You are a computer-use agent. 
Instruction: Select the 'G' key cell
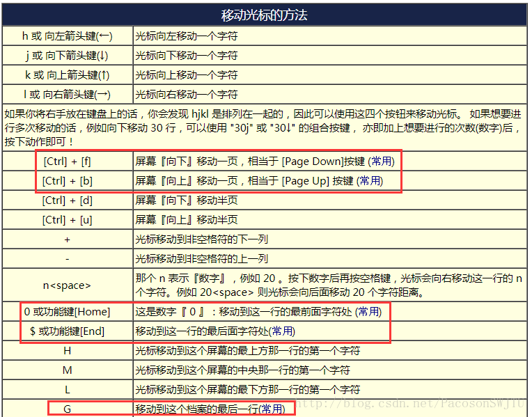click(x=68, y=409)
